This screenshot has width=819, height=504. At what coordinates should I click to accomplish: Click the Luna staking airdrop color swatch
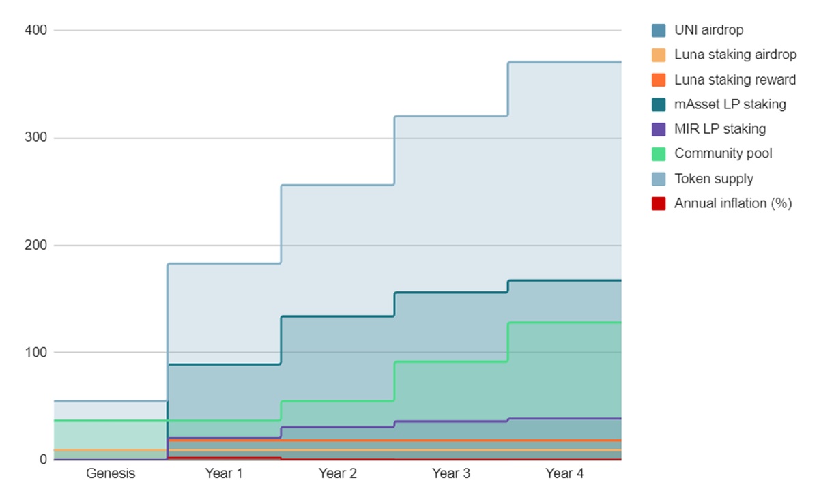point(659,55)
